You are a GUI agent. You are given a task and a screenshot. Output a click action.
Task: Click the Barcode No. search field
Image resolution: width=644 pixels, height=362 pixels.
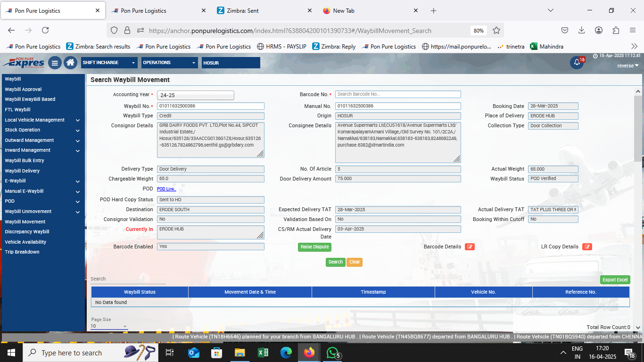(397, 94)
